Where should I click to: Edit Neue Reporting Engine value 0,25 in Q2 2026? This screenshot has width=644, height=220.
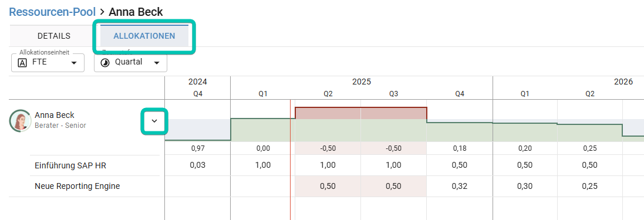(590, 187)
